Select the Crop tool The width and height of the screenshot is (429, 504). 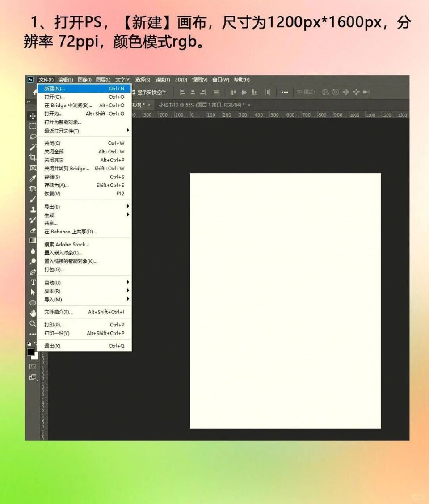coord(32,157)
